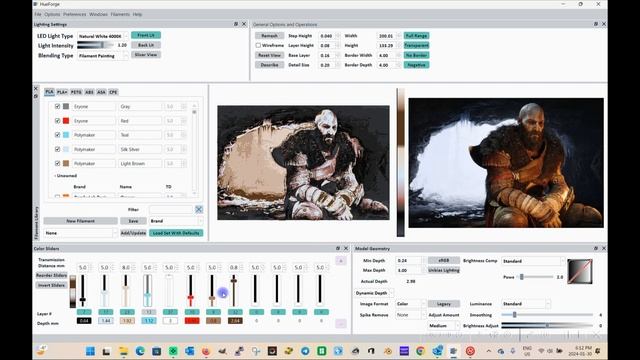Image resolution: width=640 pixels, height=360 pixels.
Task: Click the Invert Sliders button
Action: [x=51, y=285]
